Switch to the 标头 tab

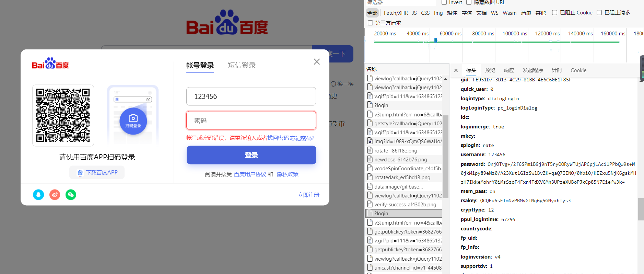pos(471,70)
